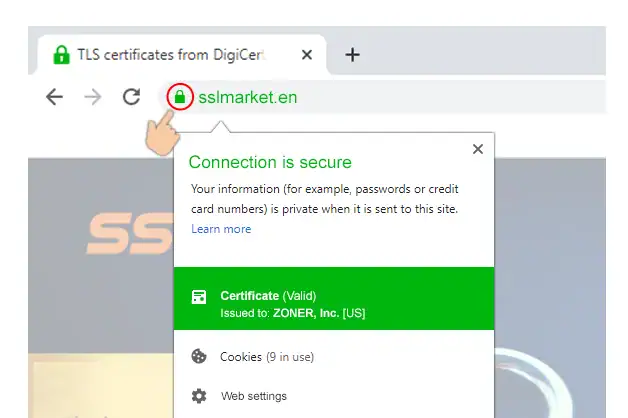Follow the Learn more link

click(221, 229)
